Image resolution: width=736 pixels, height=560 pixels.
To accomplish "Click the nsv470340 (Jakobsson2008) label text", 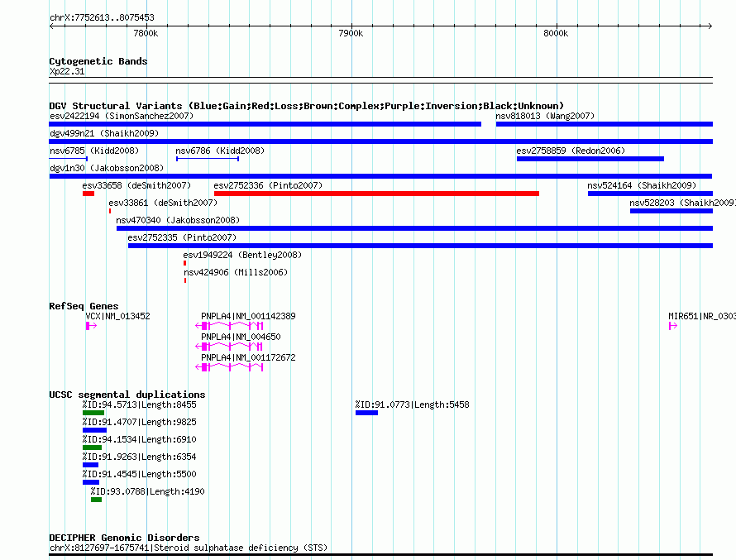I will point(178,220).
